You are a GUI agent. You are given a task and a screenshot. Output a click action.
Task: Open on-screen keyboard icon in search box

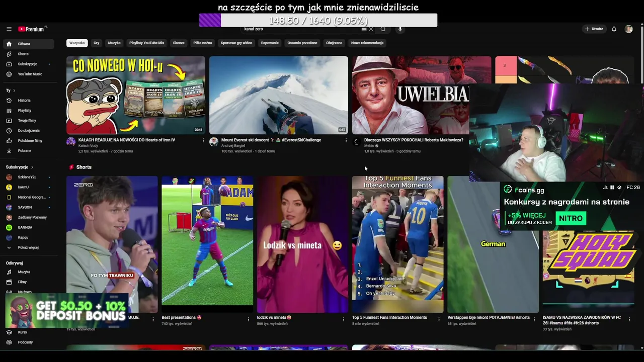pyautogui.click(x=364, y=29)
